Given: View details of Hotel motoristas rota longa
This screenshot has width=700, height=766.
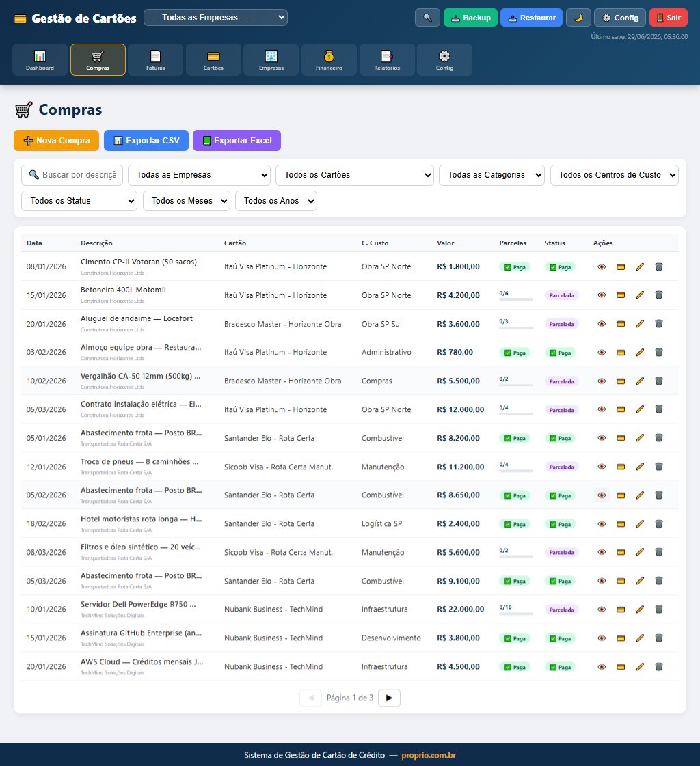Looking at the screenshot, I should pyautogui.click(x=602, y=523).
